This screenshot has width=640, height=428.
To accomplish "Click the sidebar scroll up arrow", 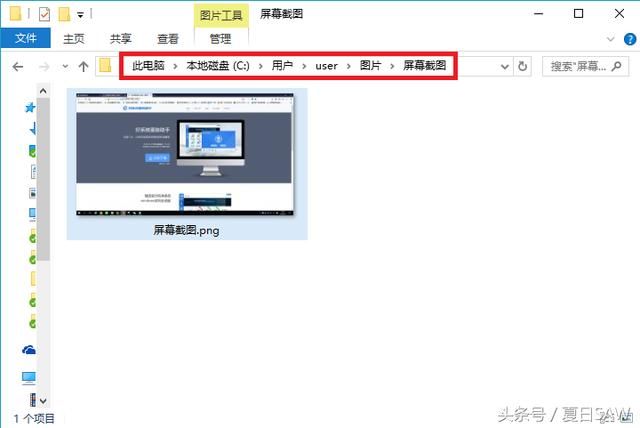I will tap(43, 91).
